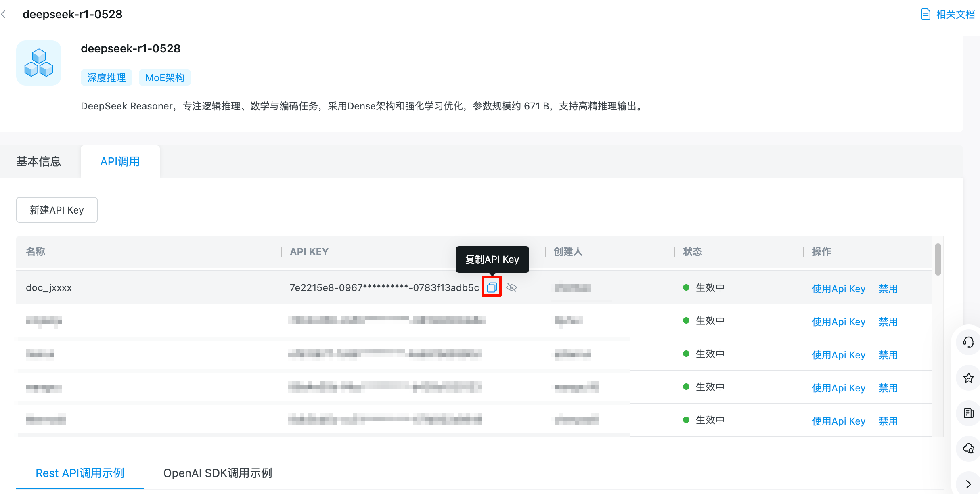Click the deepseek model cube logo
This screenshot has height=494, width=980.
tap(39, 63)
